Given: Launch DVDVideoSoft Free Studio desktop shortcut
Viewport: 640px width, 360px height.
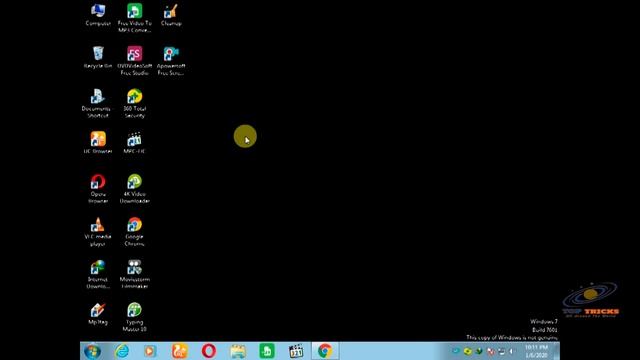Looking at the screenshot, I should coord(134,61).
